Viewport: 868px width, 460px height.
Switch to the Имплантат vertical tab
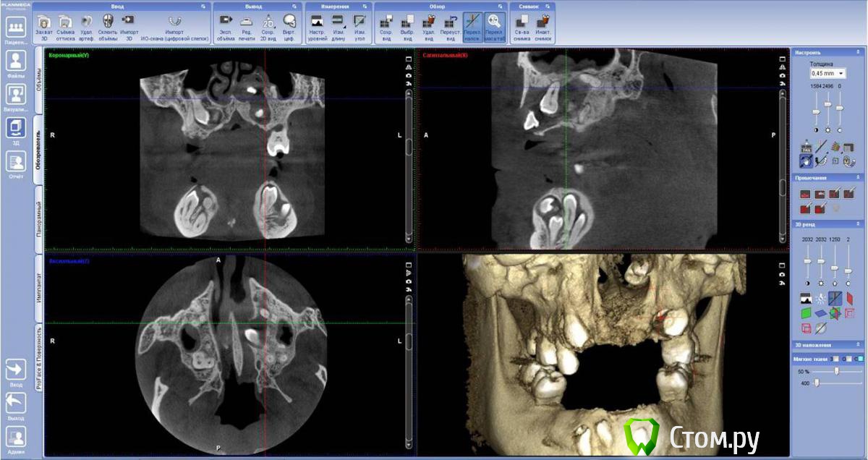click(39, 288)
